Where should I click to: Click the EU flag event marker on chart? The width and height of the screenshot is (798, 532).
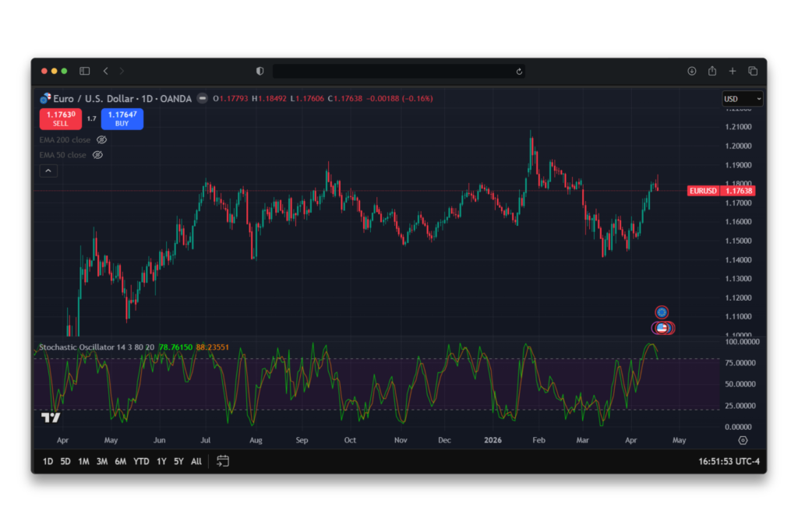coord(662,312)
